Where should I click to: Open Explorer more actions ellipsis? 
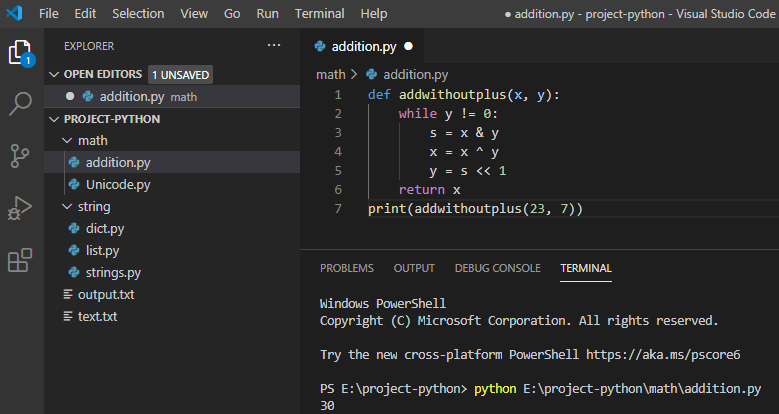274,45
